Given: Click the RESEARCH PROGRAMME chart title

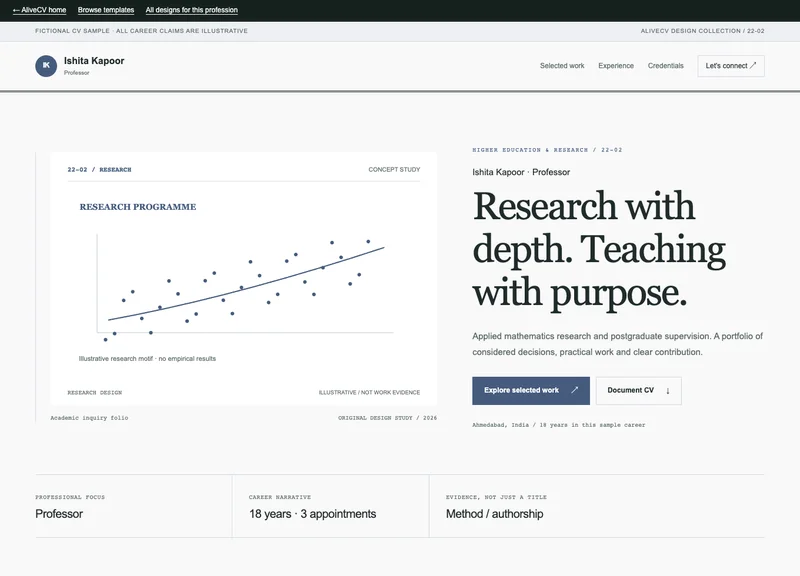Looking at the screenshot, I should [x=138, y=207].
